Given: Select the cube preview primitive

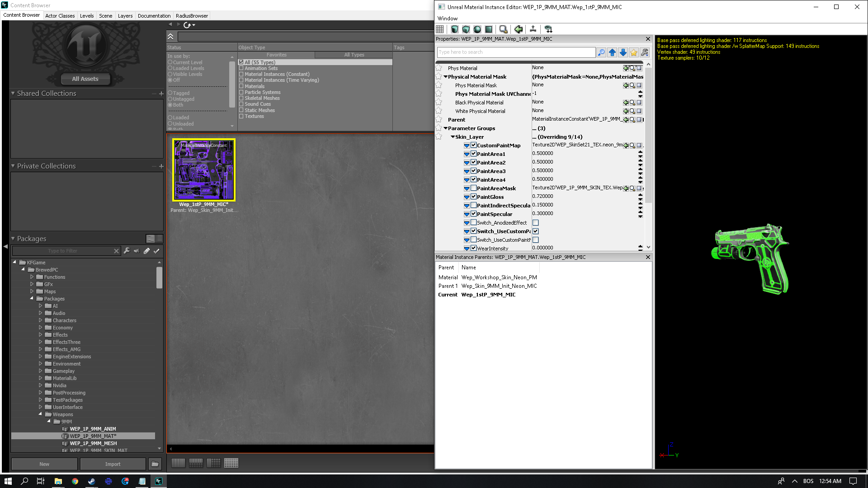Looking at the screenshot, I should (x=466, y=29).
